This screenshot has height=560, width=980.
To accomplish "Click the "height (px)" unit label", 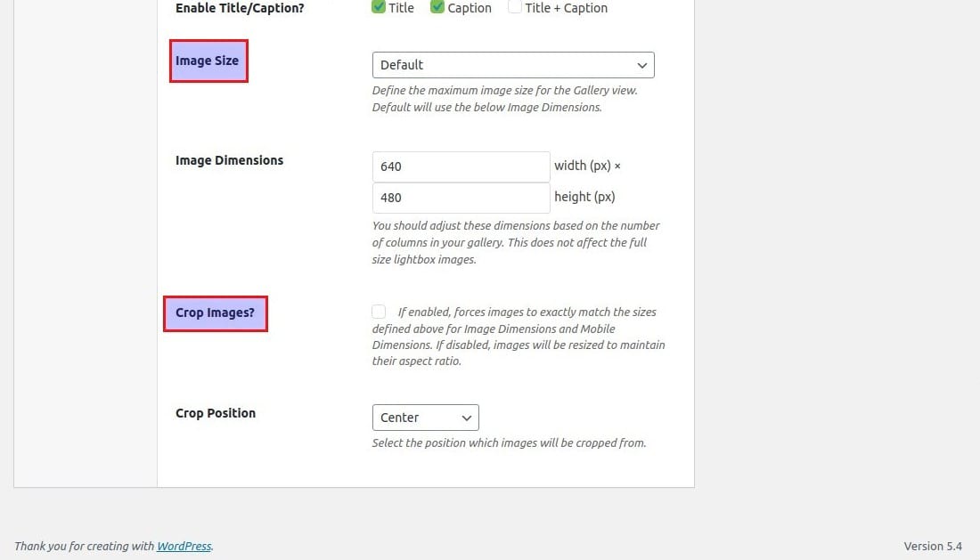I will tap(584, 197).
